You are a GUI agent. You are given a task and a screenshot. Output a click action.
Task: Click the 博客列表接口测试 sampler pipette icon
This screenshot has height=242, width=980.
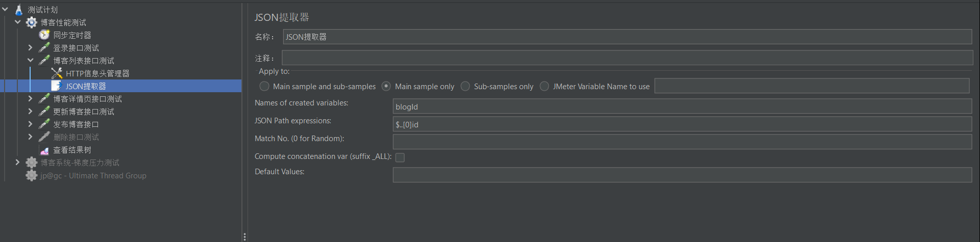pos(44,61)
